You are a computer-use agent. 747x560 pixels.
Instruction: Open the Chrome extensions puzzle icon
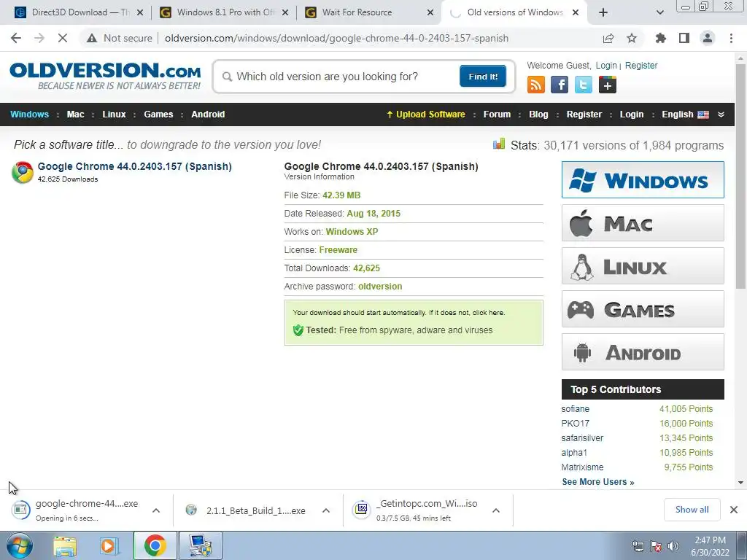(661, 38)
